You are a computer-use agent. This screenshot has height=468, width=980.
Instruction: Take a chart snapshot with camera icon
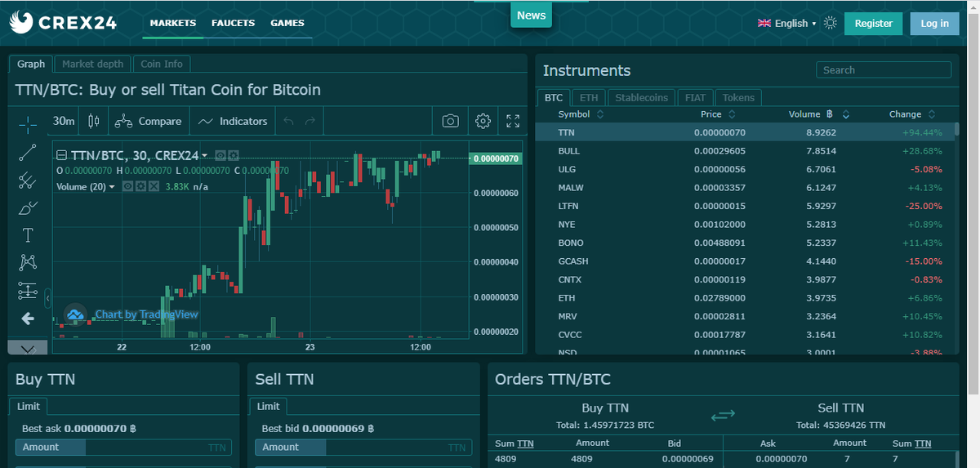pyautogui.click(x=450, y=121)
